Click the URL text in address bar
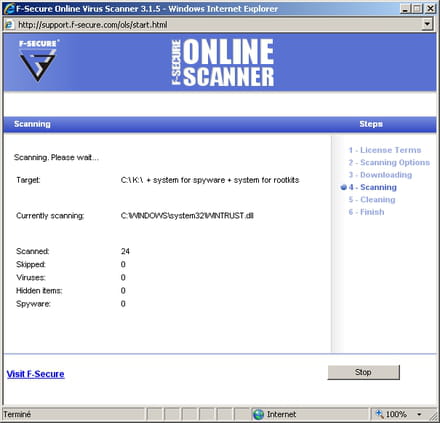This screenshot has width=440, height=423. point(93,25)
